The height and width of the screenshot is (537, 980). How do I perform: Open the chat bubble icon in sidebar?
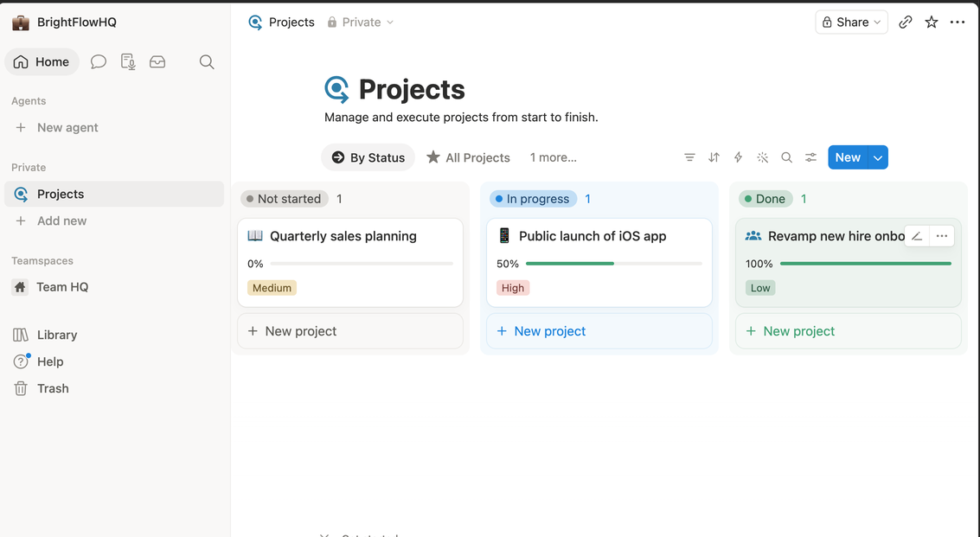98,62
